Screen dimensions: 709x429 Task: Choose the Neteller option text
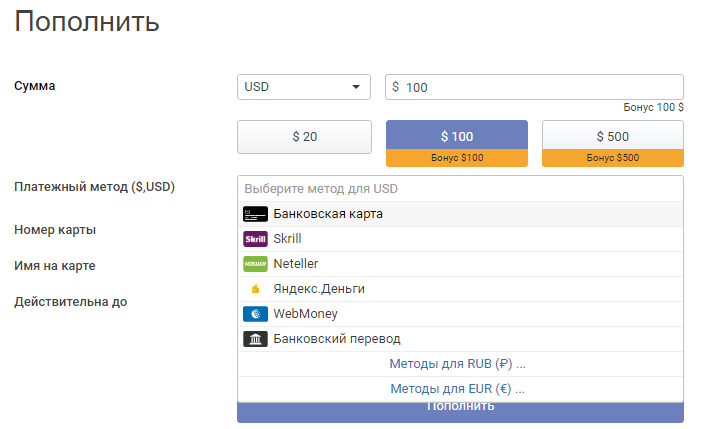pos(295,264)
